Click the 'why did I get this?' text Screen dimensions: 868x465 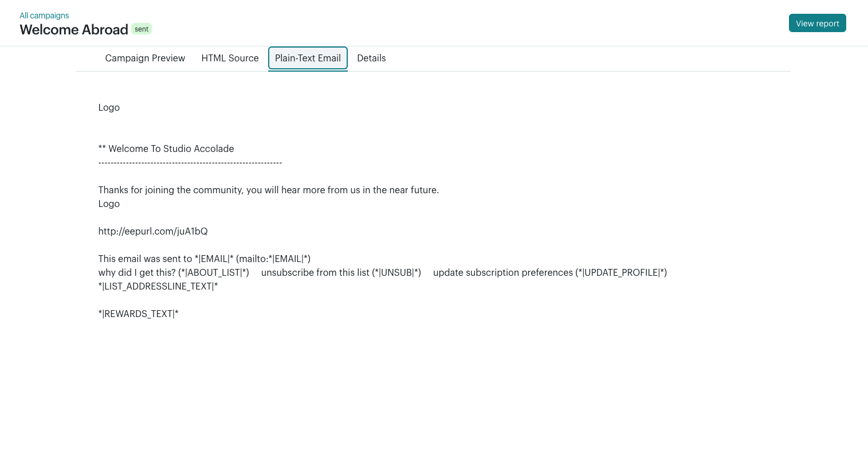point(137,272)
